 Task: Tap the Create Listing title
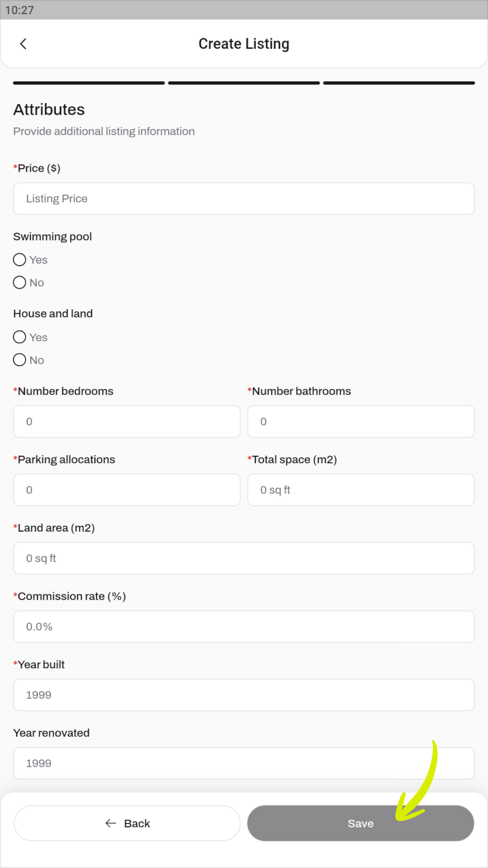point(244,44)
